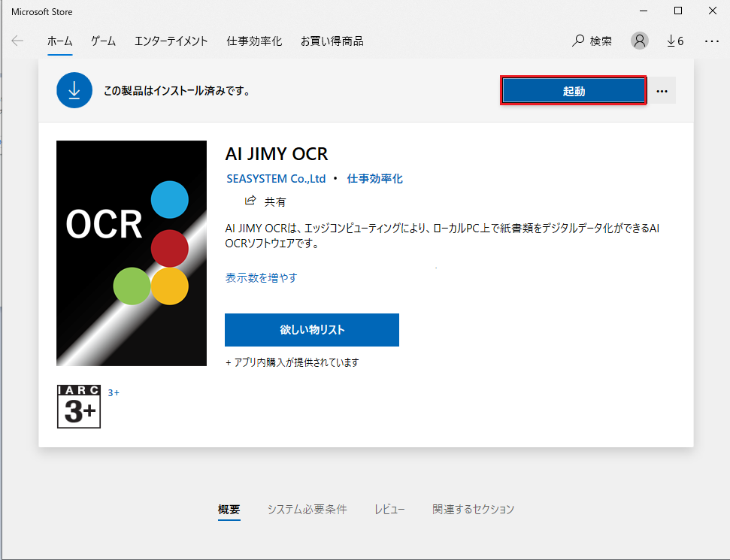Close the Microsoft Store window
Screen dimensions: 730x560
[713, 11]
